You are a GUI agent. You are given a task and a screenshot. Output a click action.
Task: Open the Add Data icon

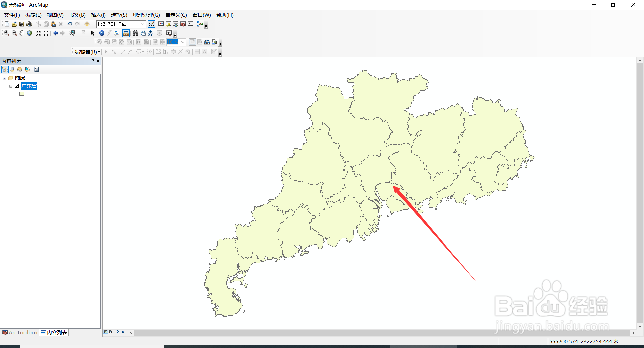[87, 24]
